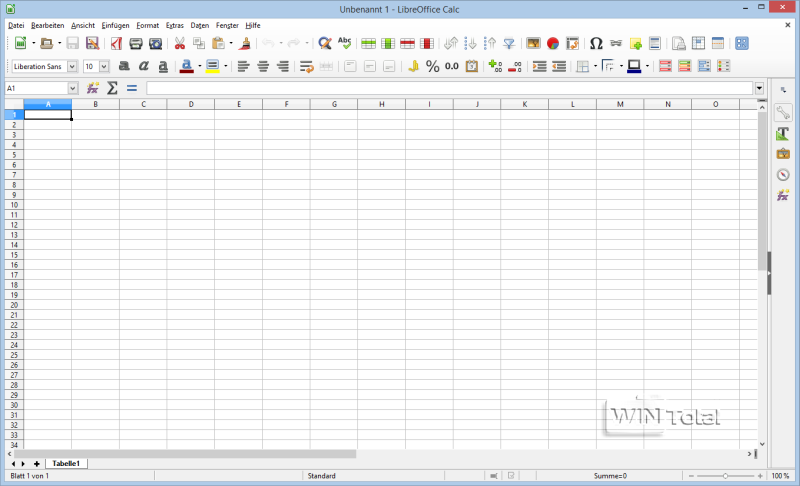Select the Tabelle1 sheet tab
The height and width of the screenshot is (486, 800).
(66, 464)
